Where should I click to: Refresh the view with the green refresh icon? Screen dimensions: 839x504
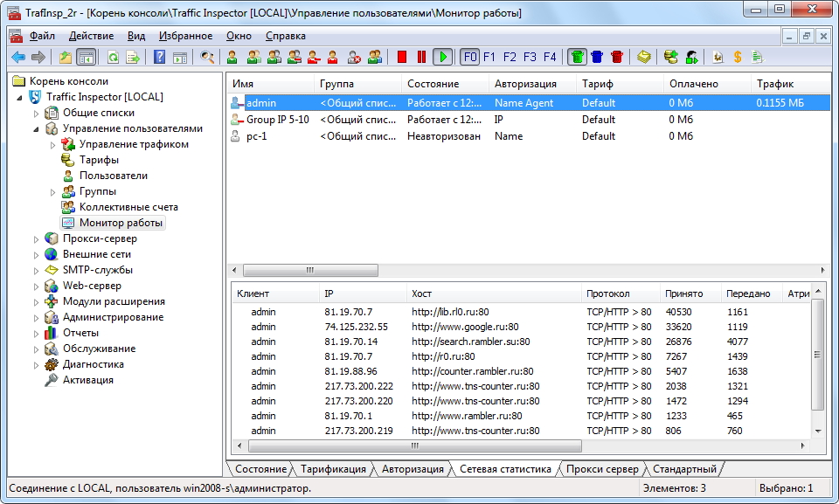coord(113,57)
